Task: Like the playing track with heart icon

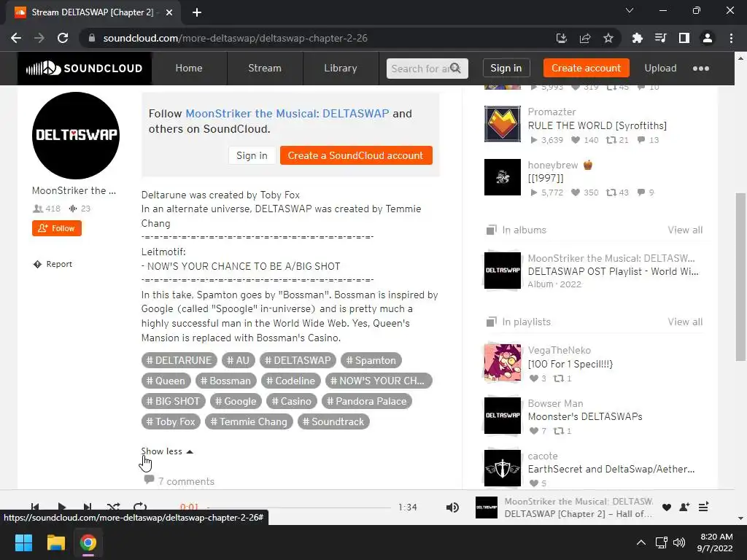Action: coord(667,507)
